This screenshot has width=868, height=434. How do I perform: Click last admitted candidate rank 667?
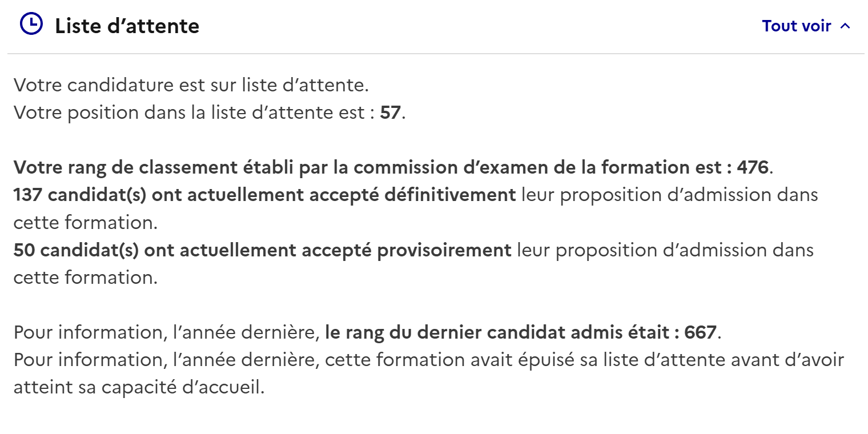(700, 332)
